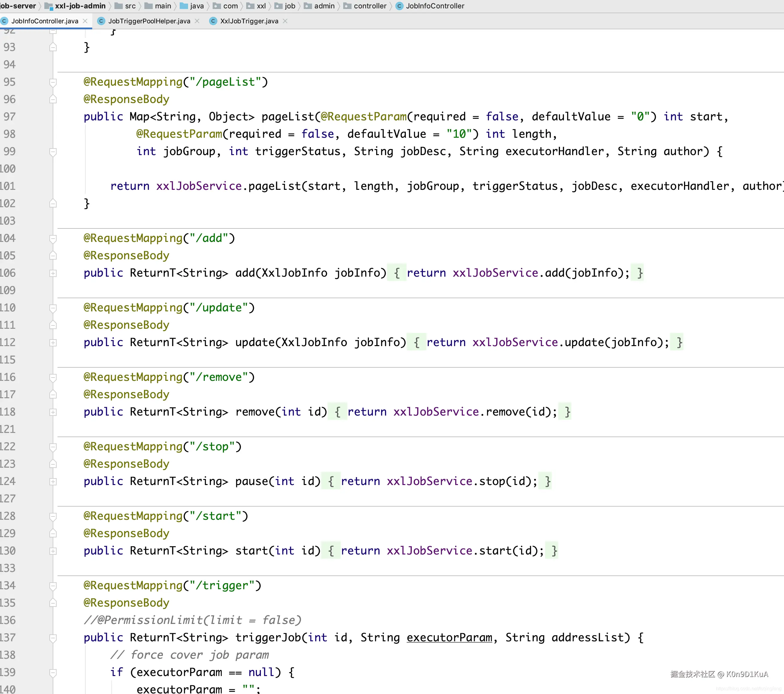Click the xxl-job-admin module folder icon in breadcrumb
784x694 pixels.
click(49, 6)
